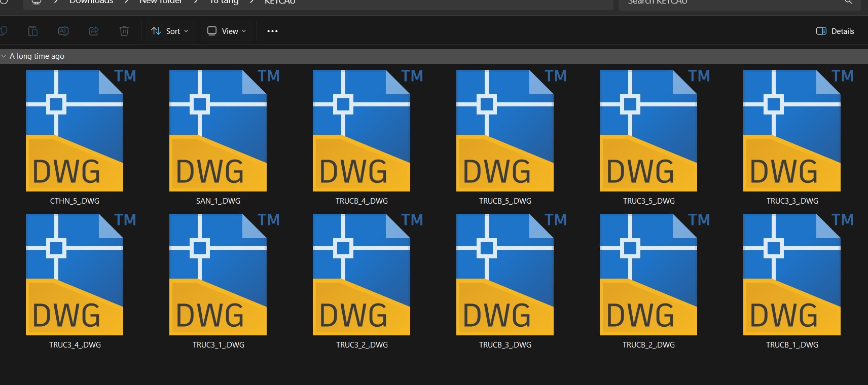Click the Share icon in toolbar
Viewport: 868px width, 385px height.
click(x=94, y=31)
